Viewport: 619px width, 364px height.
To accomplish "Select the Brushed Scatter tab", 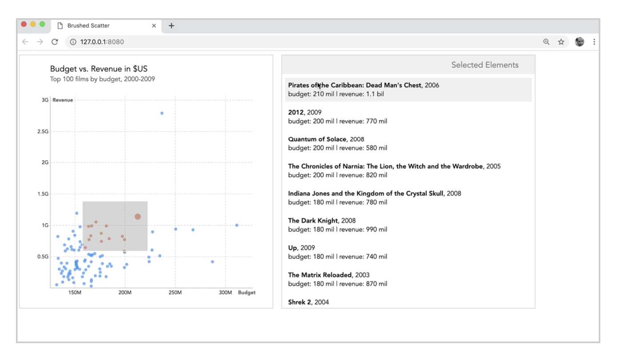I will point(106,26).
